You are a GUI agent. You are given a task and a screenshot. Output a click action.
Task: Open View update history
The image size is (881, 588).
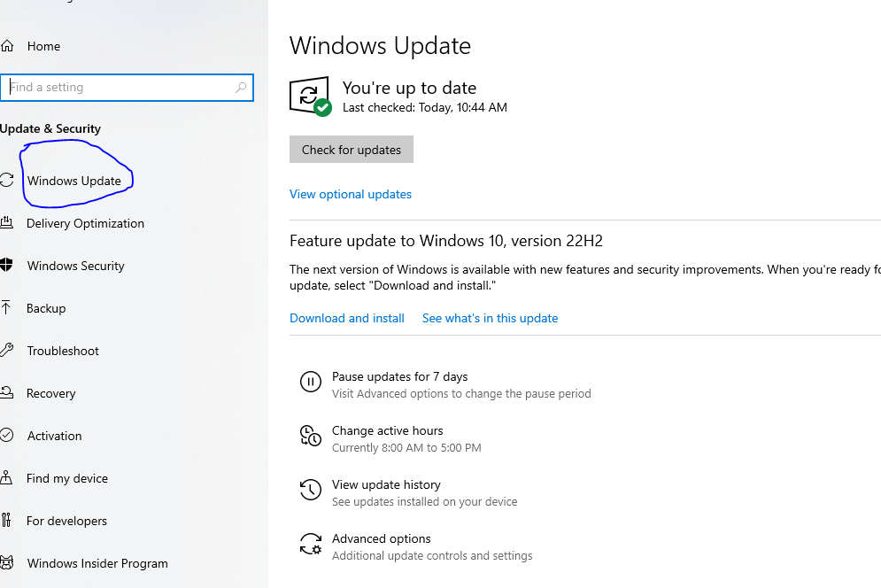(x=387, y=484)
